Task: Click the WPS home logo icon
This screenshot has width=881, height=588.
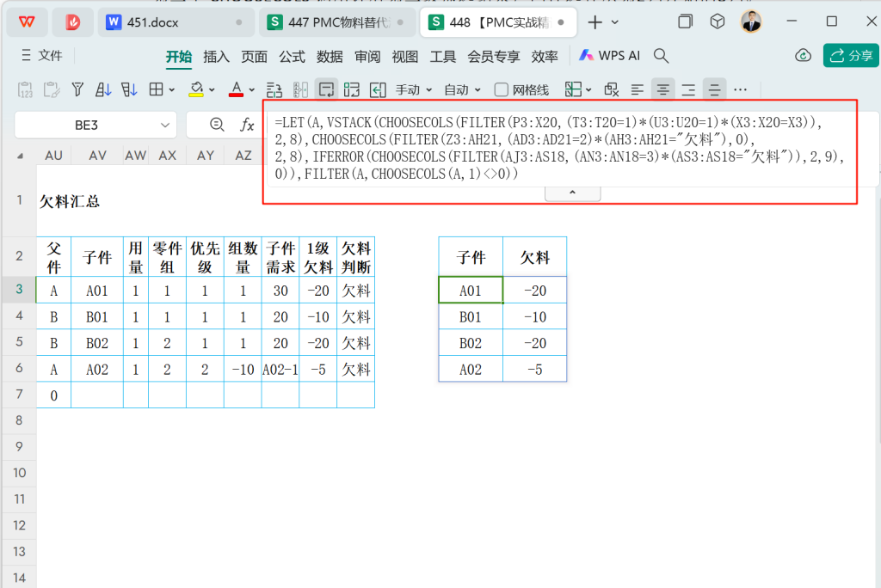Action: 27,21
